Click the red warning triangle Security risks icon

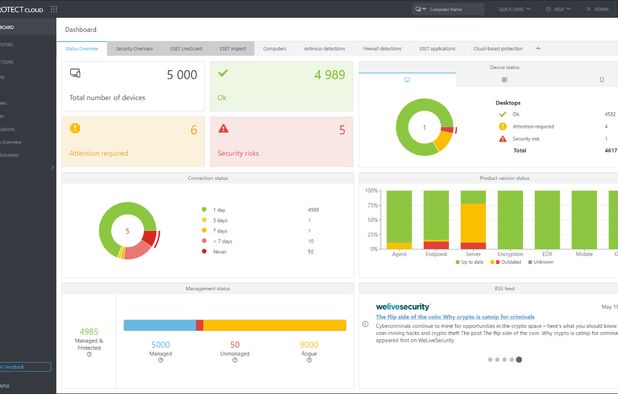(x=223, y=128)
